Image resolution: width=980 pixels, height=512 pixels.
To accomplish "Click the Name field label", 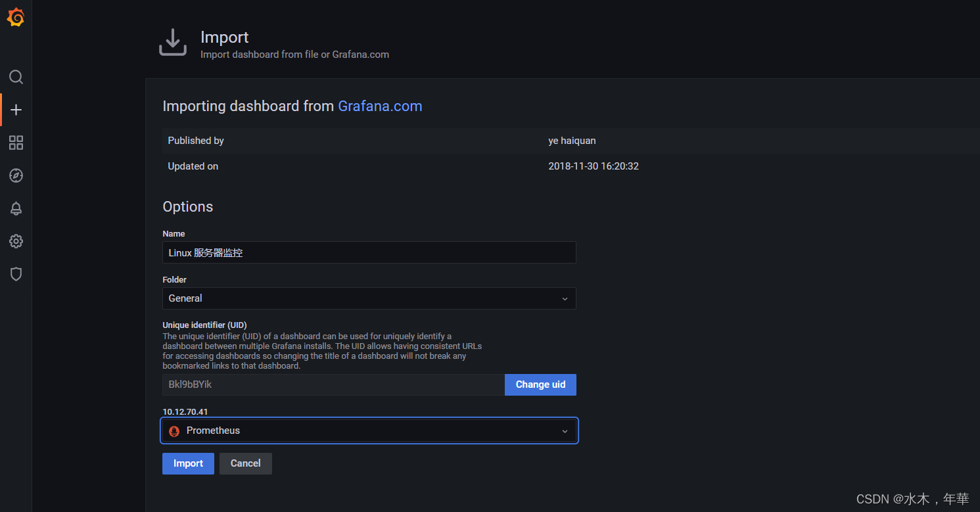I will click(x=174, y=234).
